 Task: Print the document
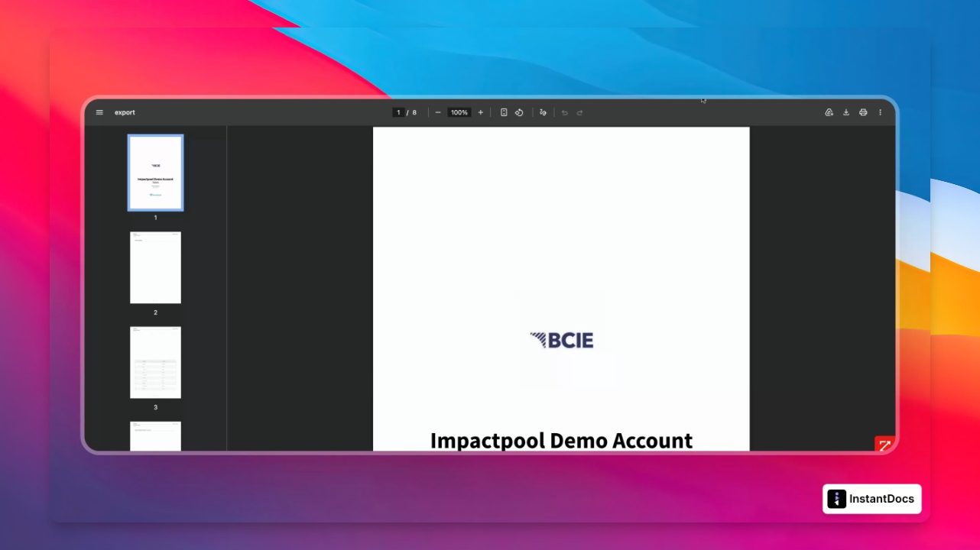point(863,112)
